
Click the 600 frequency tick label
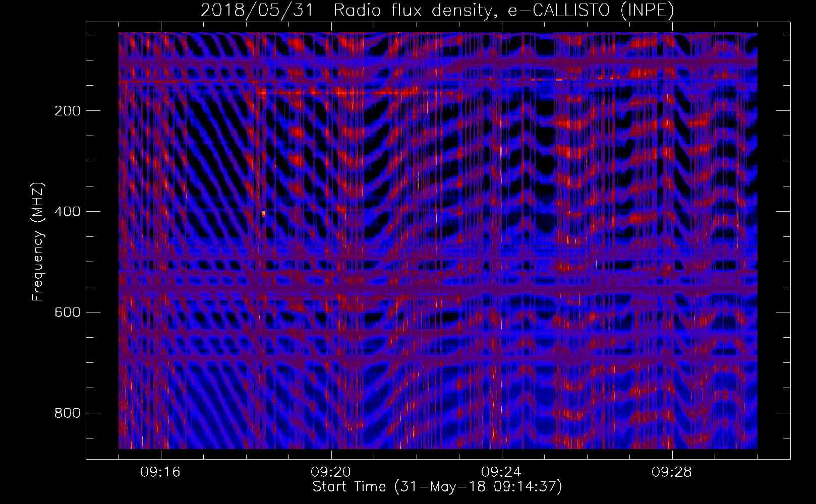(x=67, y=312)
